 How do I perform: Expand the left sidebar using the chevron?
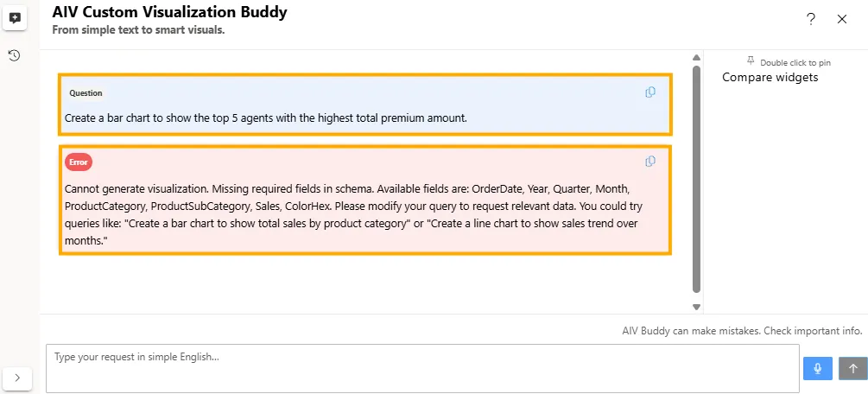click(17, 378)
